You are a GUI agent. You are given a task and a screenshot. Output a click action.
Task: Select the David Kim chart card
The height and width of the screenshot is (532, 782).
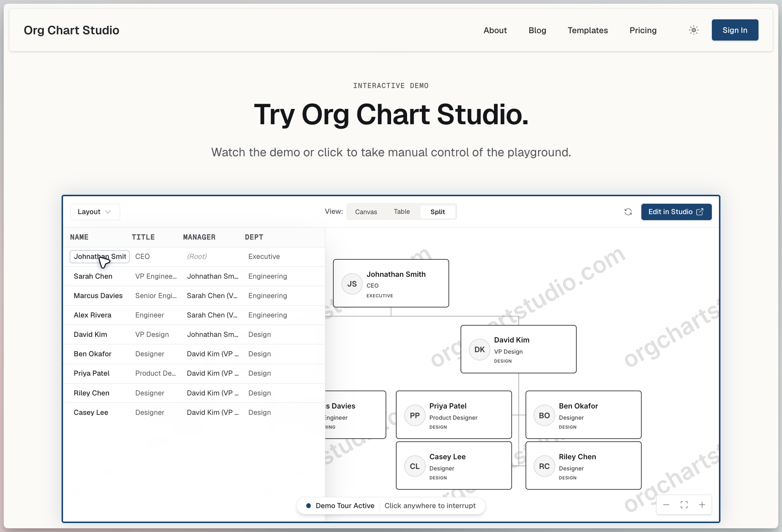[x=519, y=349]
